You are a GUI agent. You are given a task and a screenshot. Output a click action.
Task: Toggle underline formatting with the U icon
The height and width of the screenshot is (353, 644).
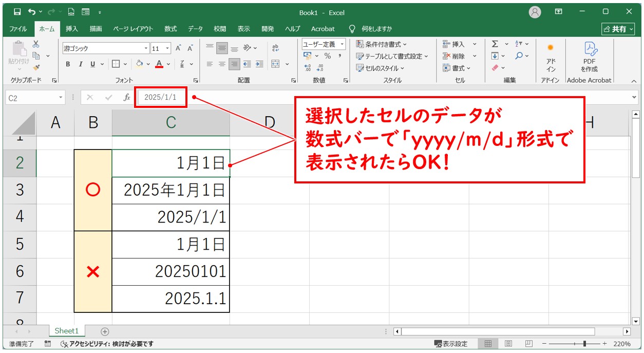pos(92,64)
